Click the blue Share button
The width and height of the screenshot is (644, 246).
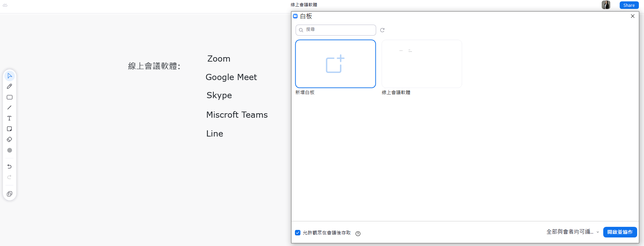(629, 5)
